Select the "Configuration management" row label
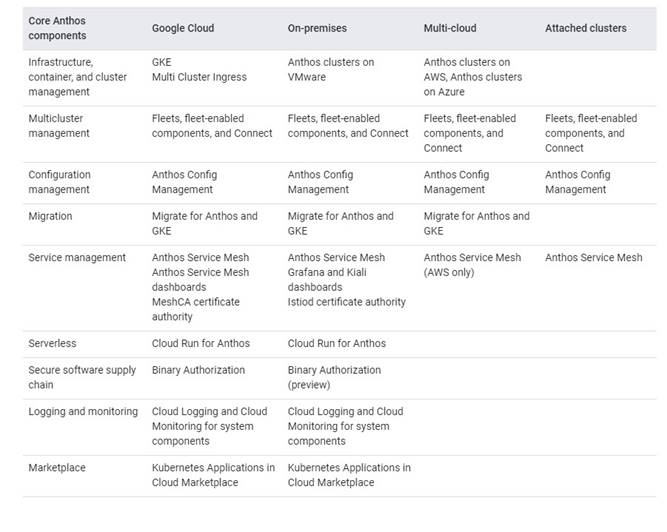667x532 pixels. point(59,182)
